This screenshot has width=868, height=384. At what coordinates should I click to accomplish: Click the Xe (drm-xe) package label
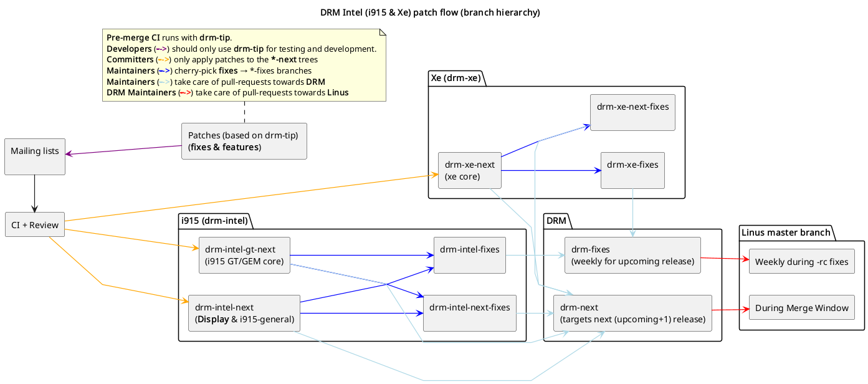455,78
